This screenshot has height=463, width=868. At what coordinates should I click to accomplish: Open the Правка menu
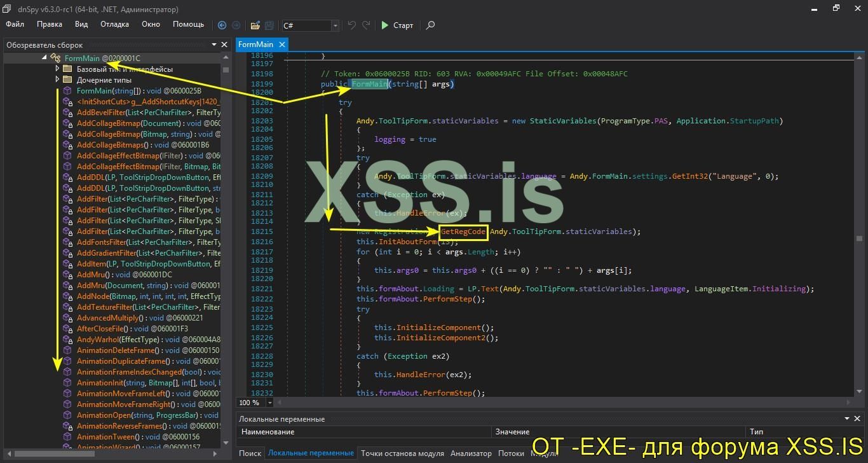tap(50, 24)
